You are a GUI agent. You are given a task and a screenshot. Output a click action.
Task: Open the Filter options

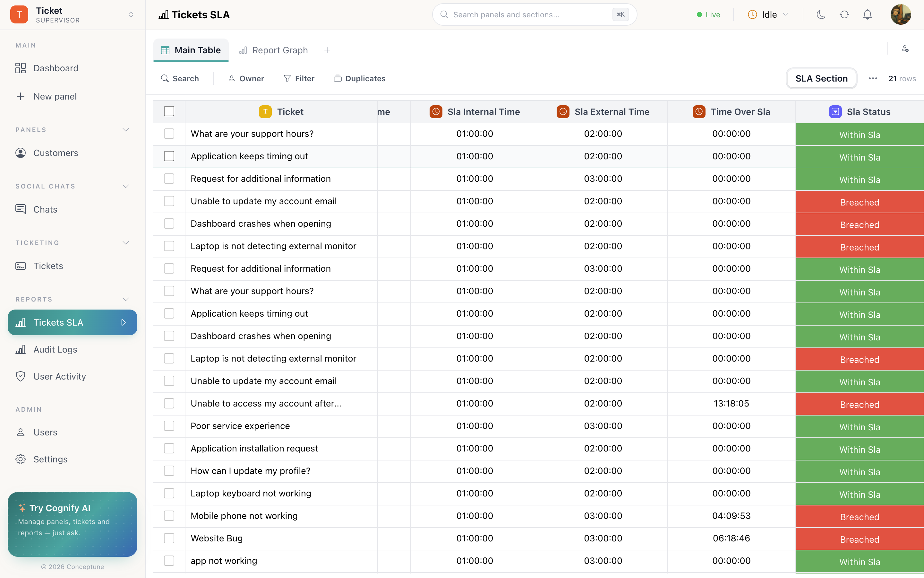coord(299,78)
